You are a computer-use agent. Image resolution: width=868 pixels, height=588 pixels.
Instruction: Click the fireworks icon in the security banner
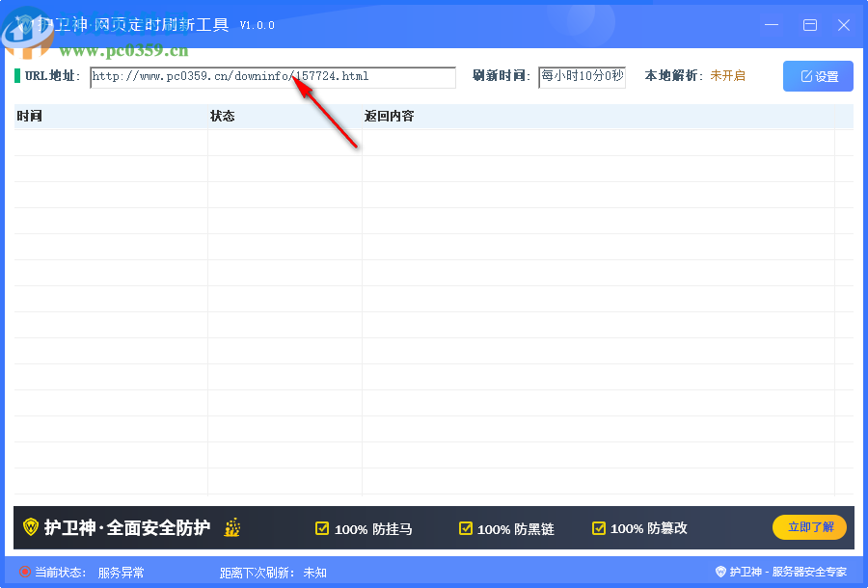coord(231,528)
